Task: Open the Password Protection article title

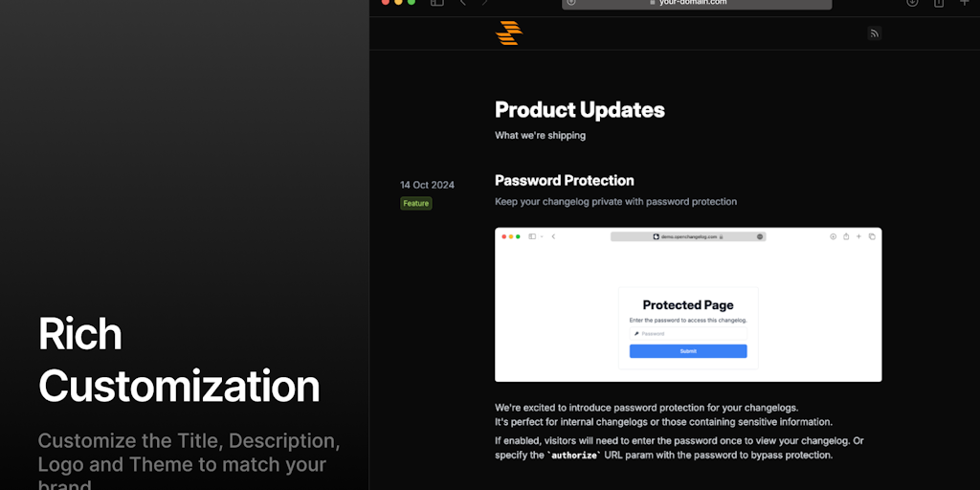Action: point(565,180)
